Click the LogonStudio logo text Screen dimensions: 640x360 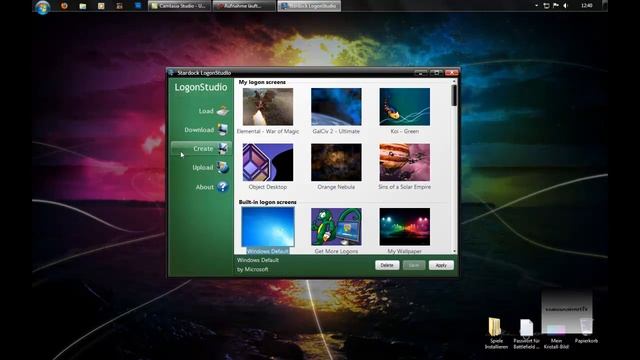[200, 87]
